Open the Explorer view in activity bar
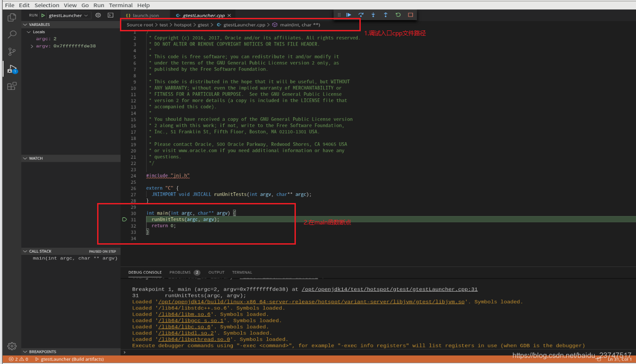636x364 pixels. pyautogui.click(x=12, y=18)
